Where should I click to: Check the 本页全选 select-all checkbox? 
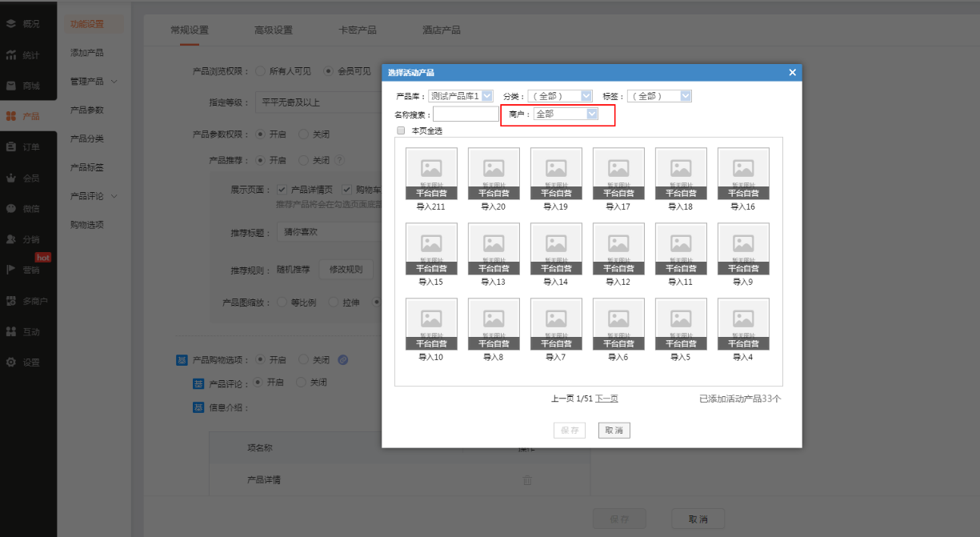[401, 130]
